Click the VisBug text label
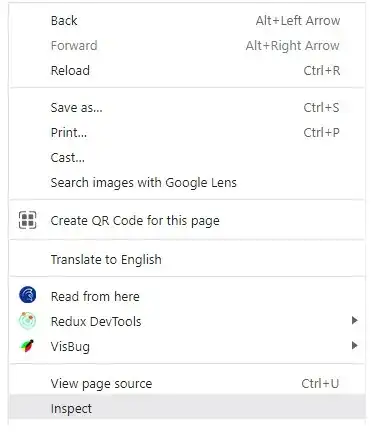Viewport: 373px width, 435px height. pyautogui.click(x=70, y=347)
